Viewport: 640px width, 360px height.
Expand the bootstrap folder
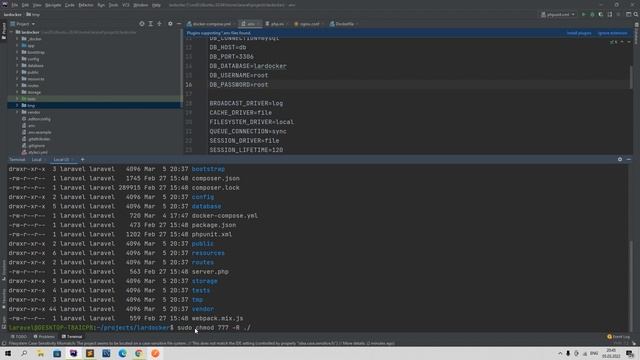(x=17, y=52)
